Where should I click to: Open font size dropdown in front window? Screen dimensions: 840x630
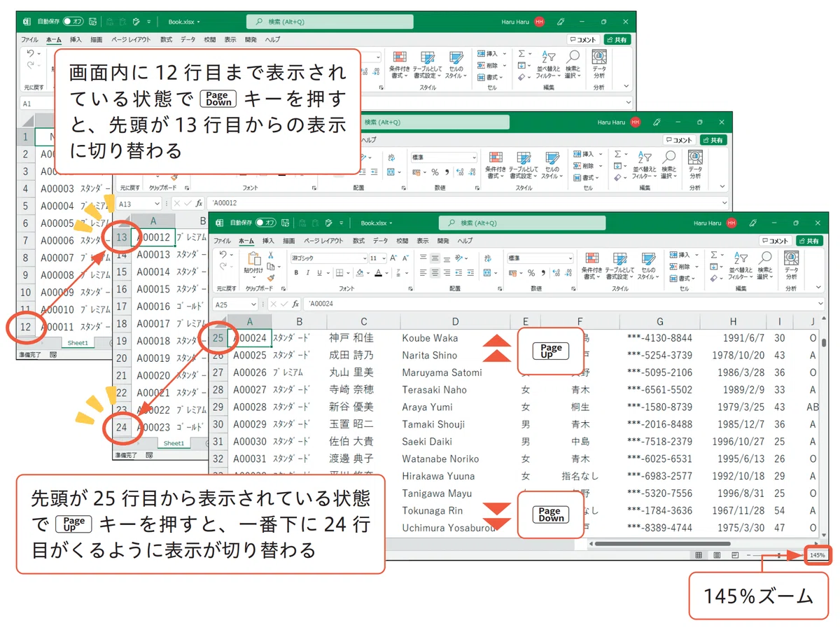pyautogui.click(x=384, y=258)
